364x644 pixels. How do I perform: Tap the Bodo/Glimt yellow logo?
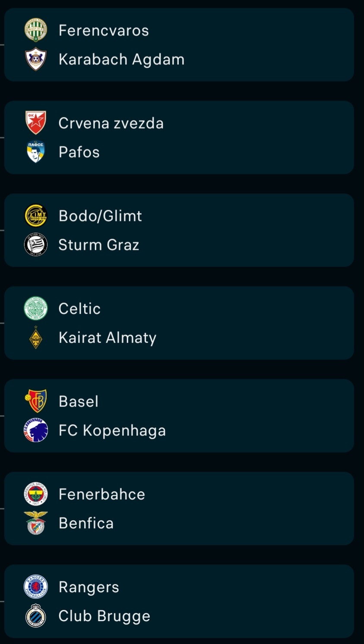[35, 216]
